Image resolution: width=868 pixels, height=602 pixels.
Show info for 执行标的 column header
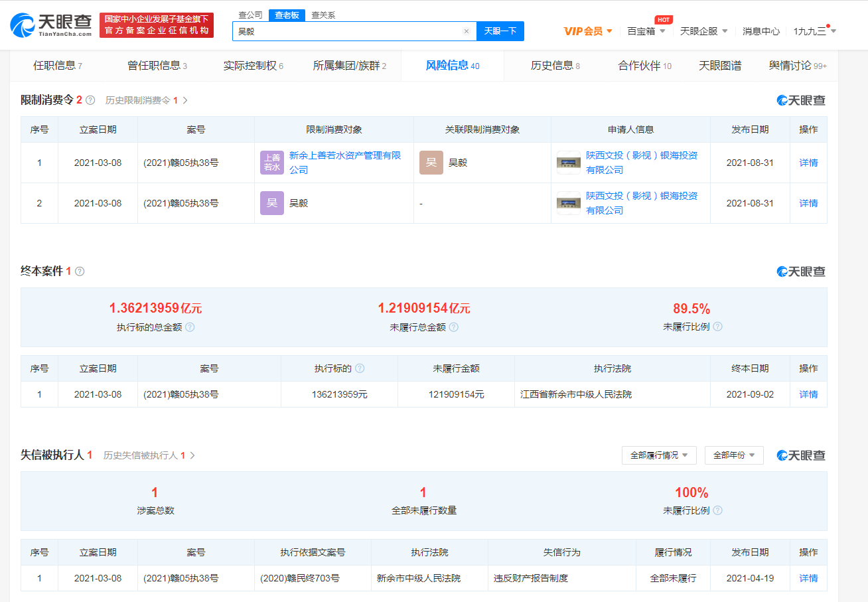tap(360, 368)
